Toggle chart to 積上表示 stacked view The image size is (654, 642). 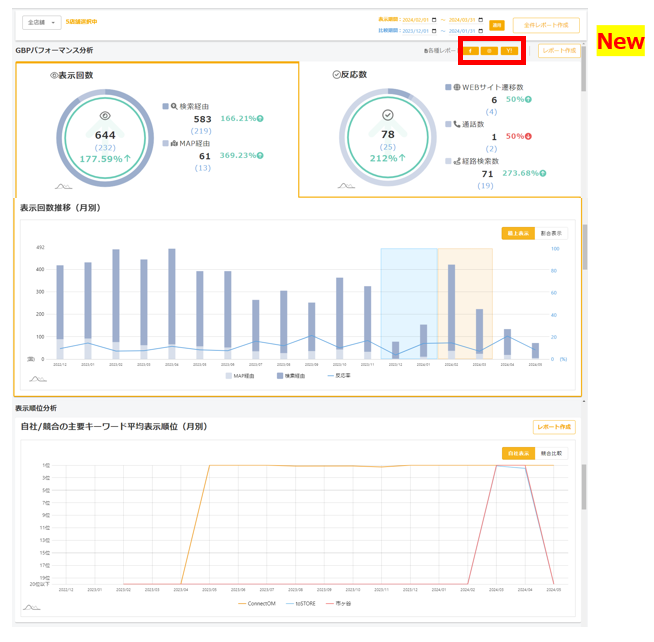[x=518, y=233]
